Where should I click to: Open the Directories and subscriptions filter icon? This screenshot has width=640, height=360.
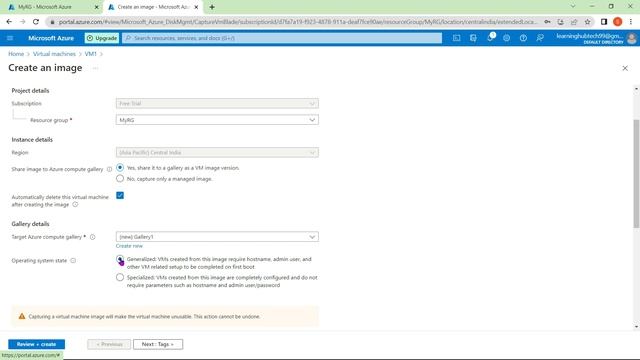point(473,38)
